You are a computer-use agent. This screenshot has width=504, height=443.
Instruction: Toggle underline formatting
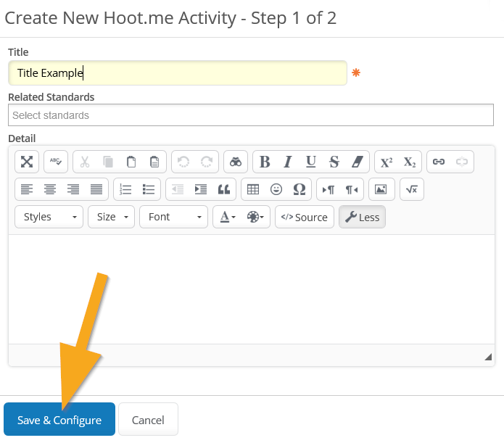[311, 162]
